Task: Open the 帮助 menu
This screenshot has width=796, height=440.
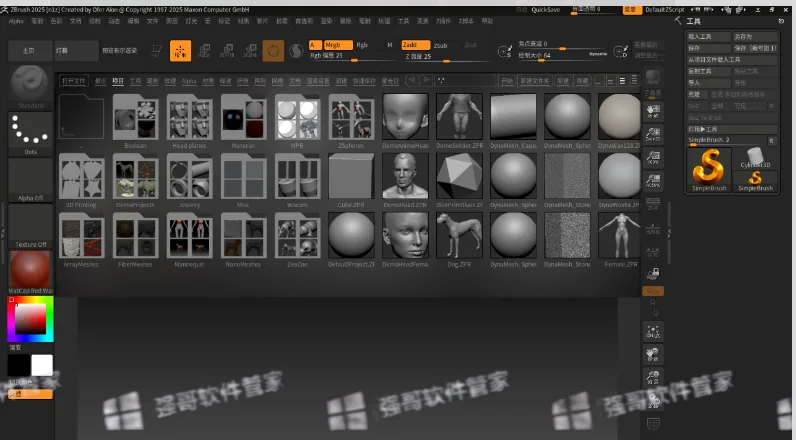Action: (487, 21)
